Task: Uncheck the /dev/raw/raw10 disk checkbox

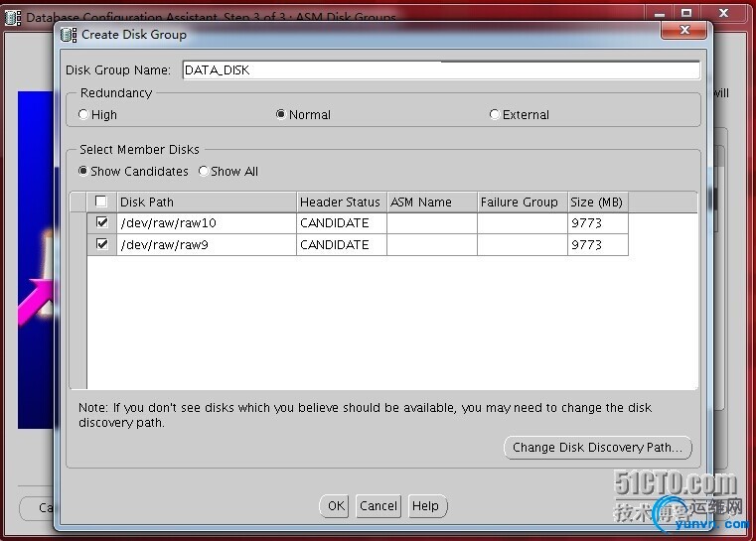Action: point(101,222)
